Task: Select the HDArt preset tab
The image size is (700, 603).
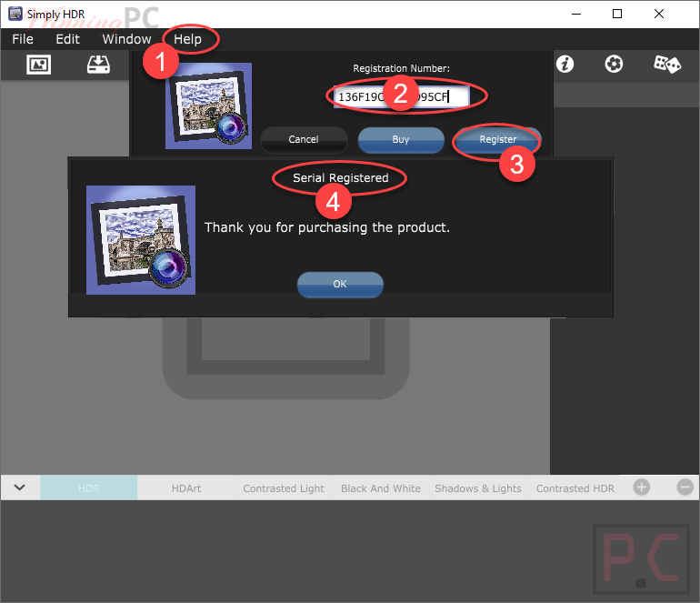Action: [x=186, y=487]
